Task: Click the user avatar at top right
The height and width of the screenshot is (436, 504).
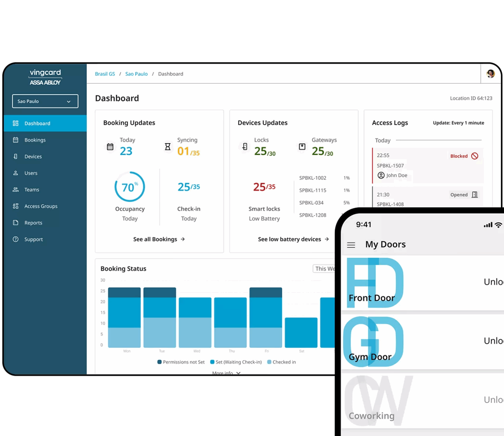Action: pyautogui.click(x=490, y=73)
